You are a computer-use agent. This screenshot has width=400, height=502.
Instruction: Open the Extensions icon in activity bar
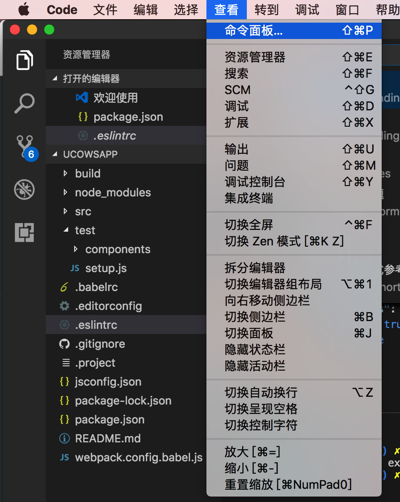coord(24,232)
